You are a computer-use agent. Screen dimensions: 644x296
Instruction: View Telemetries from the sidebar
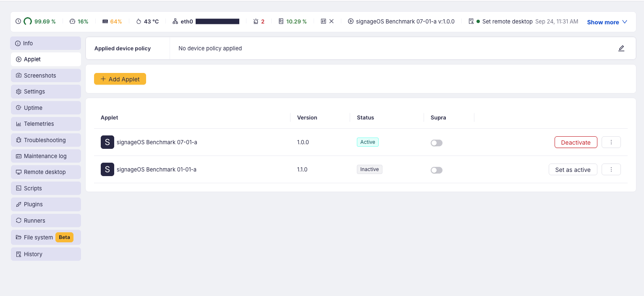point(46,124)
